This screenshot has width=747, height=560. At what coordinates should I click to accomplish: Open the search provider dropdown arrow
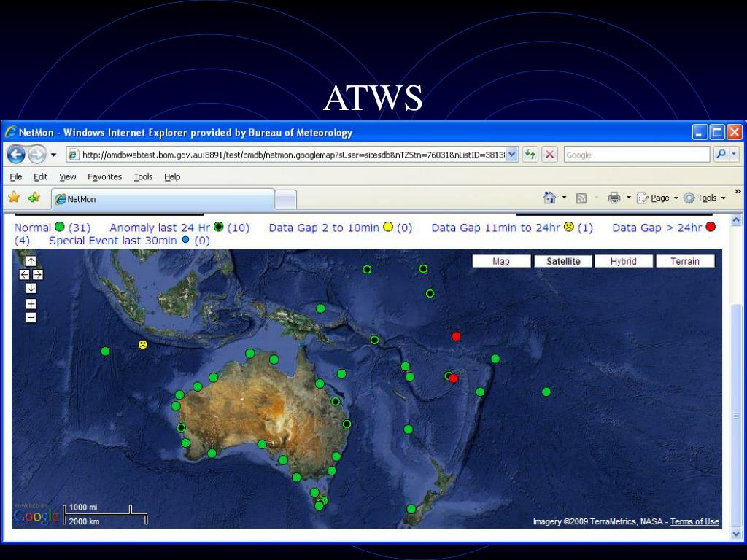pyautogui.click(x=734, y=155)
